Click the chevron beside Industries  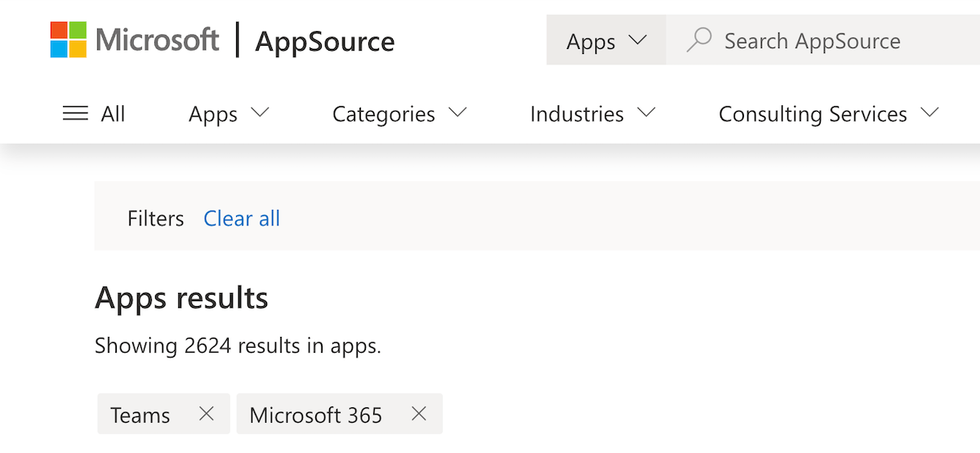(x=646, y=113)
